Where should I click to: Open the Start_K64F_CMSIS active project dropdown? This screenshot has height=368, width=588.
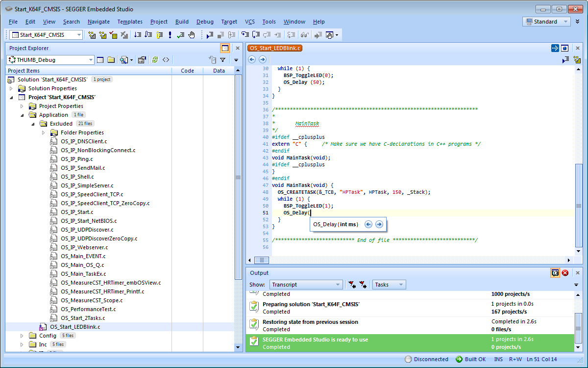click(x=46, y=35)
